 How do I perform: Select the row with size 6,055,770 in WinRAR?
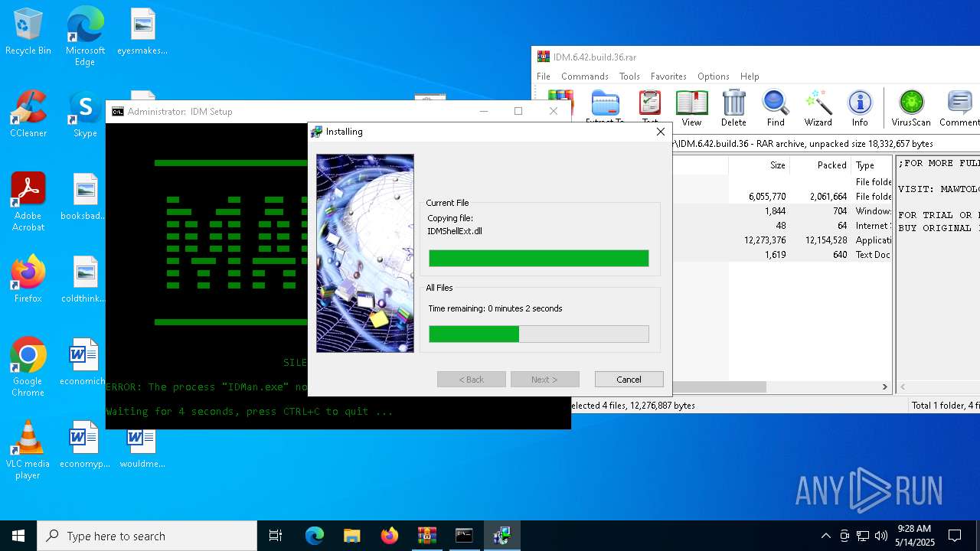click(x=782, y=197)
